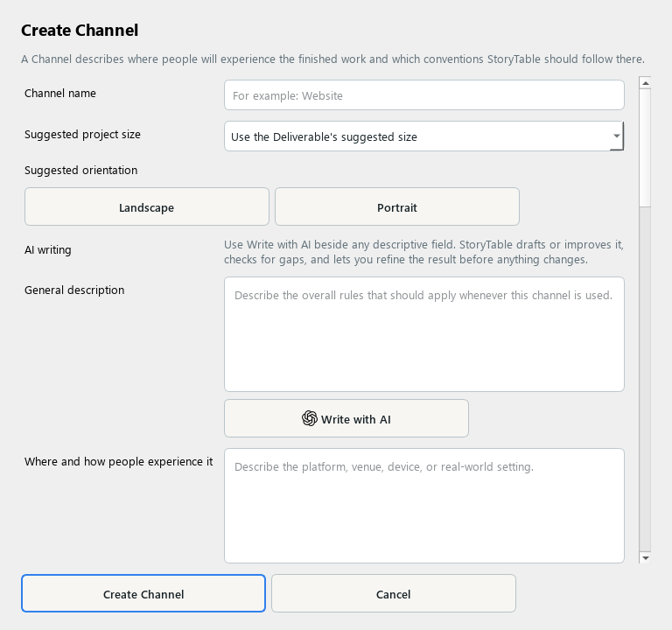The height and width of the screenshot is (630, 672).
Task: Click the 'General description' label
Action: (x=74, y=290)
